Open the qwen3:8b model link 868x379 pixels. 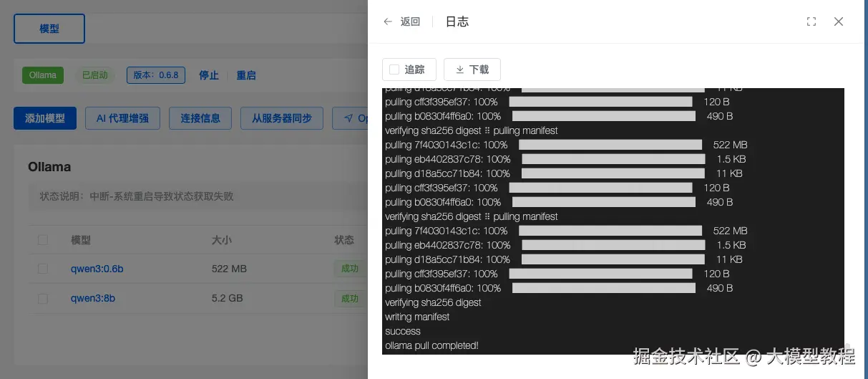(x=93, y=298)
